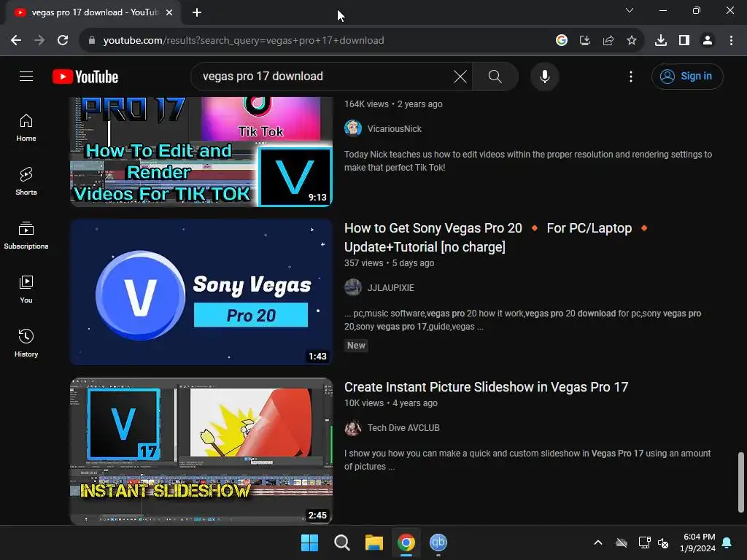The image size is (747, 560).
Task: Open the You section in sidebar
Action: point(26,289)
